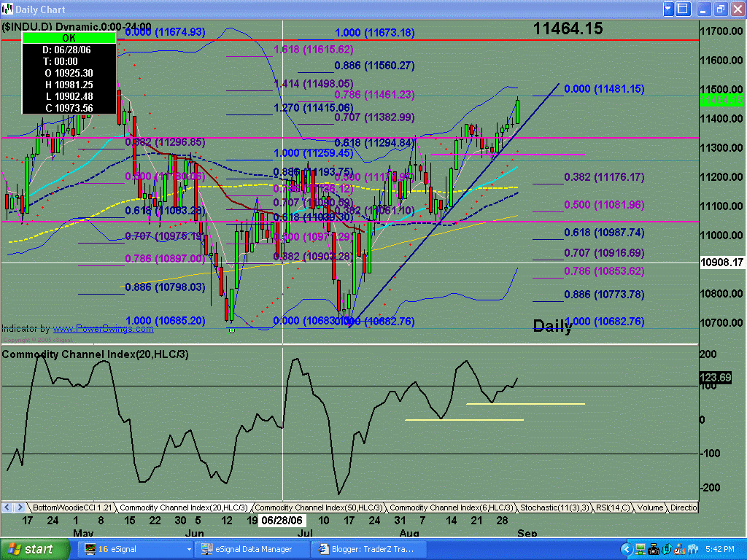Click the H 10981.25 value in data box
The height and width of the screenshot is (560, 747).
click(69, 85)
